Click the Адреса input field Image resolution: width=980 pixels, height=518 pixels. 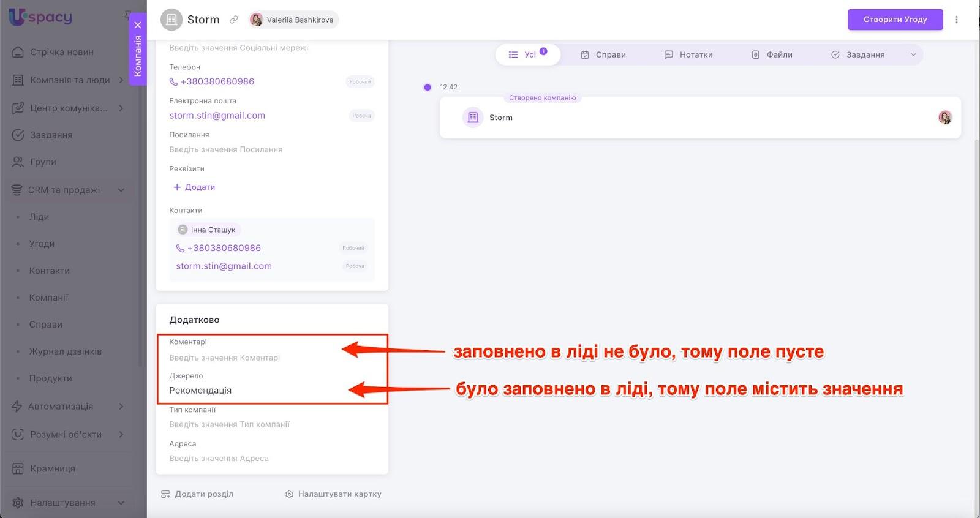click(x=271, y=459)
